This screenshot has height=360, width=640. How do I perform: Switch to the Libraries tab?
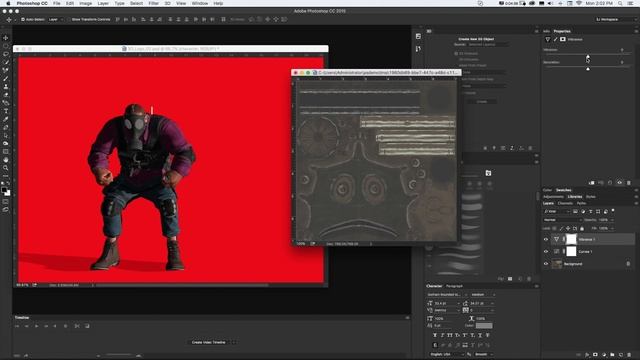[x=575, y=197]
